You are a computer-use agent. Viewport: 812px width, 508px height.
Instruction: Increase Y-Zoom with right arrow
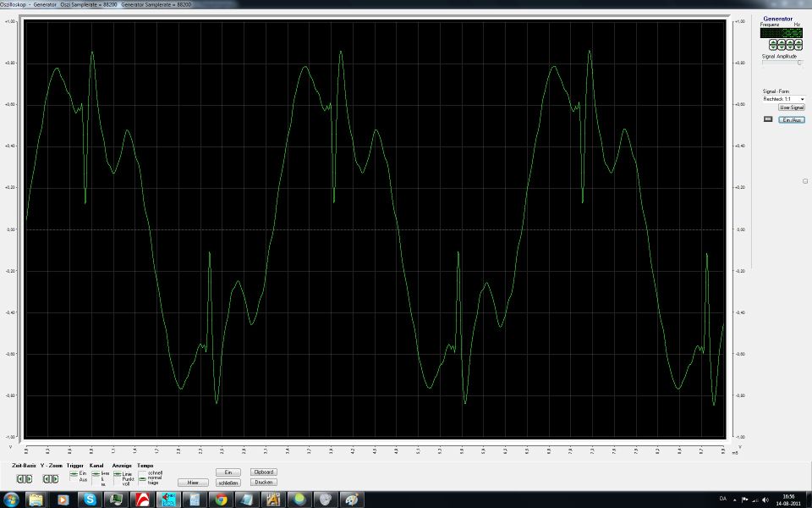point(55,479)
